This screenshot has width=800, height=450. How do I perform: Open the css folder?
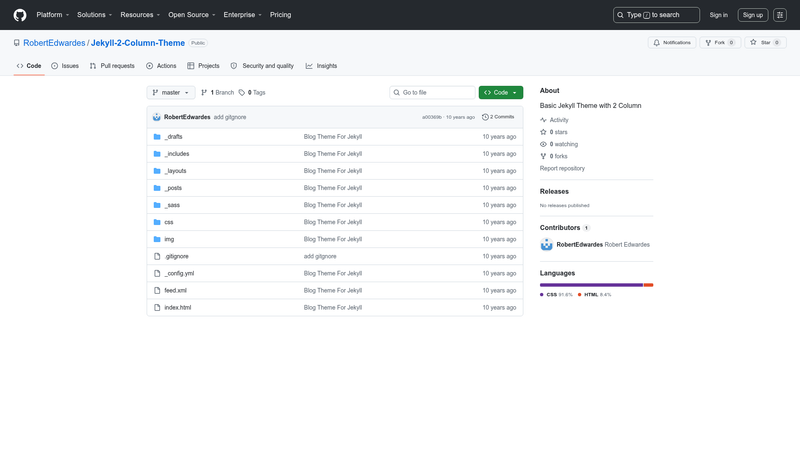pos(169,222)
